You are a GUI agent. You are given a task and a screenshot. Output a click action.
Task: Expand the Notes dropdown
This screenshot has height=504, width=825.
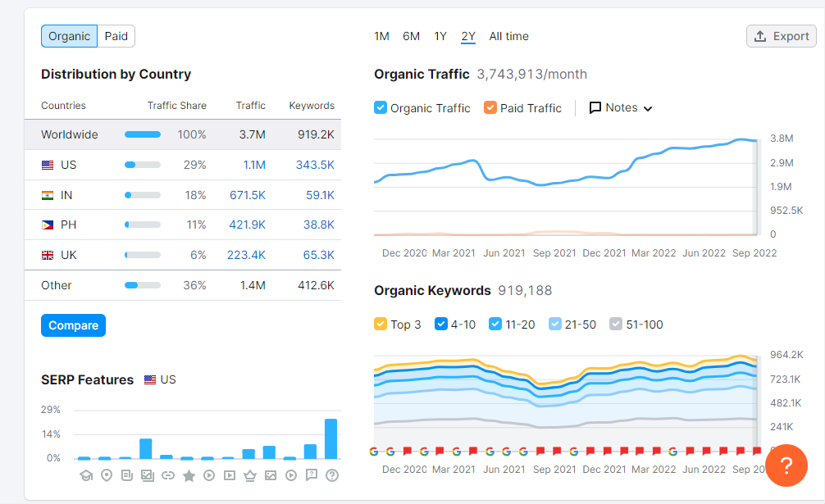(621, 107)
